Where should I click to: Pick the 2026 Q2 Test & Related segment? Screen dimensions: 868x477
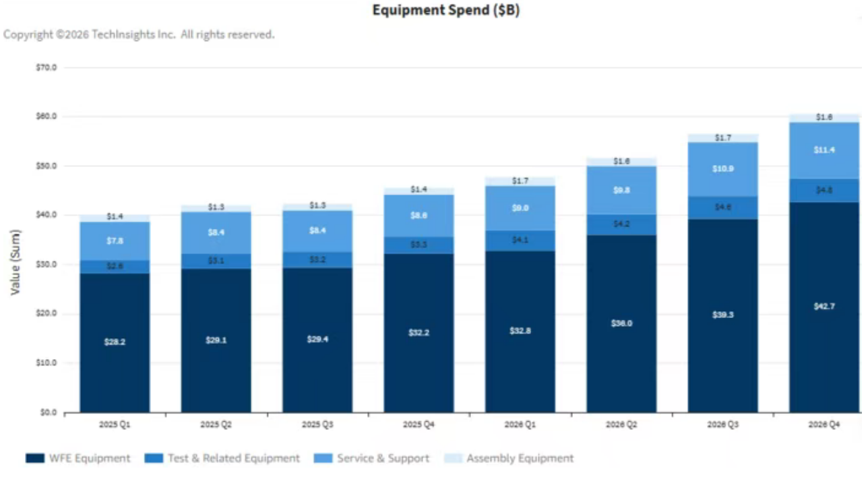pos(622,224)
